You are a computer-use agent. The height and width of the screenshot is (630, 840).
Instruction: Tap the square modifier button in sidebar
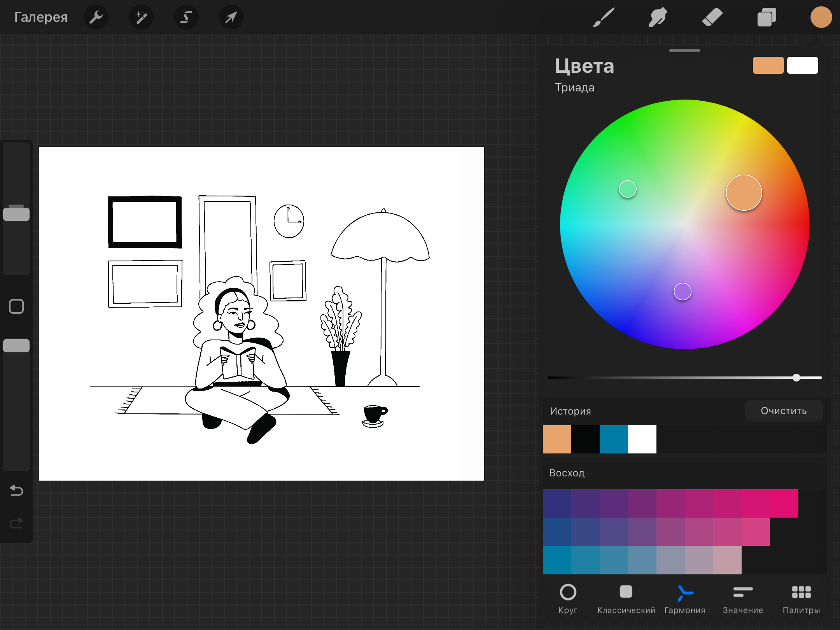pyautogui.click(x=16, y=306)
